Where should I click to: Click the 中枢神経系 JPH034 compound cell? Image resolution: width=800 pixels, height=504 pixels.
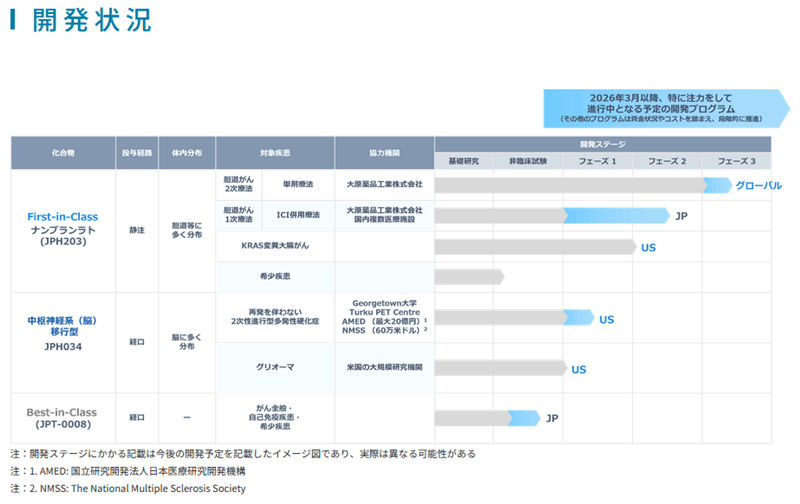(x=63, y=334)
